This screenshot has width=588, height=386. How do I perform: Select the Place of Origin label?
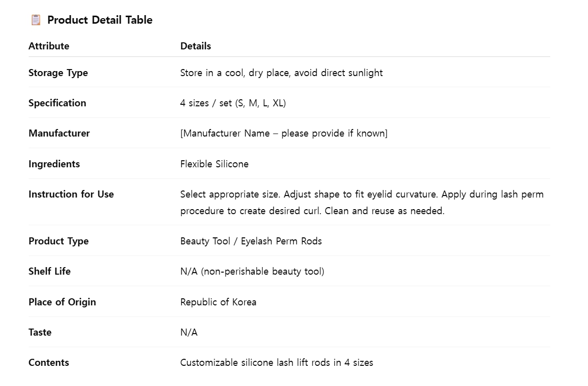click(62, 302)
